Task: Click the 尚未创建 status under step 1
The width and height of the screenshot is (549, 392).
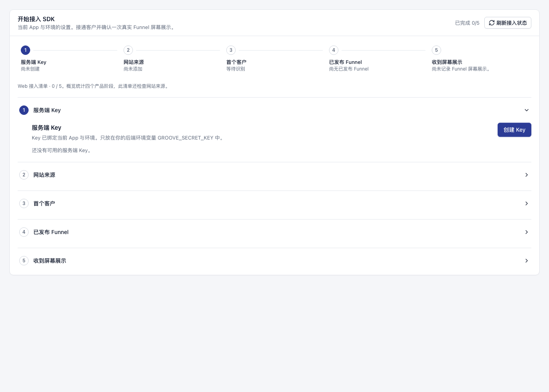Action: (30, 69)
